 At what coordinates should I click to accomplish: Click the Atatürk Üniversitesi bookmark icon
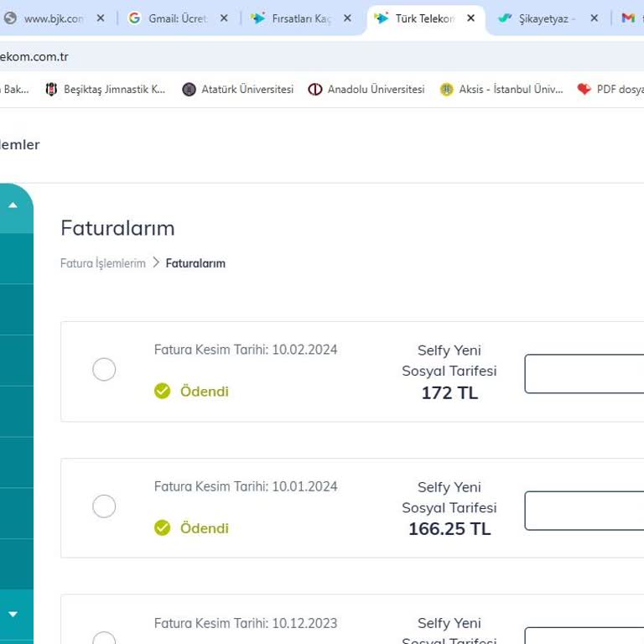[x=189, y=89]
